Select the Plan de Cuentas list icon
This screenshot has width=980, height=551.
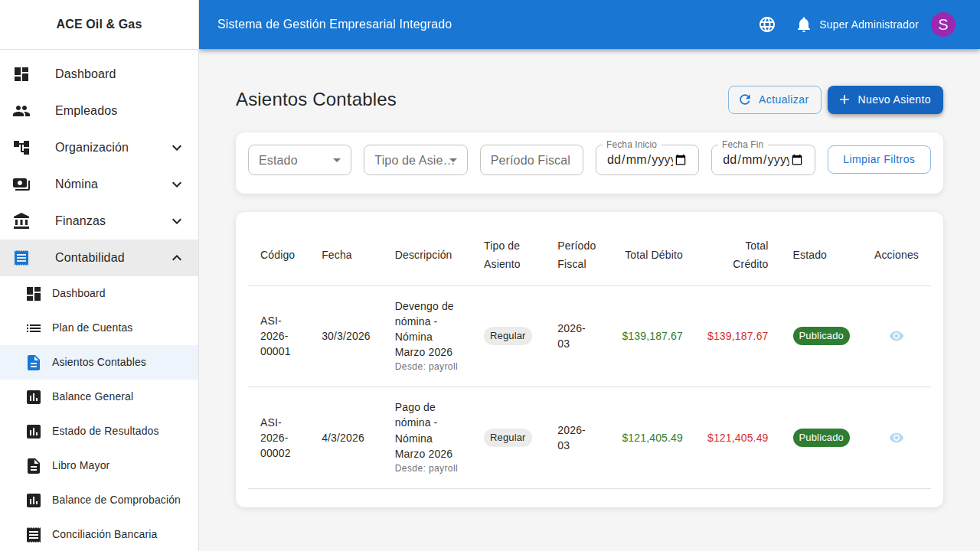coord(33,328)
